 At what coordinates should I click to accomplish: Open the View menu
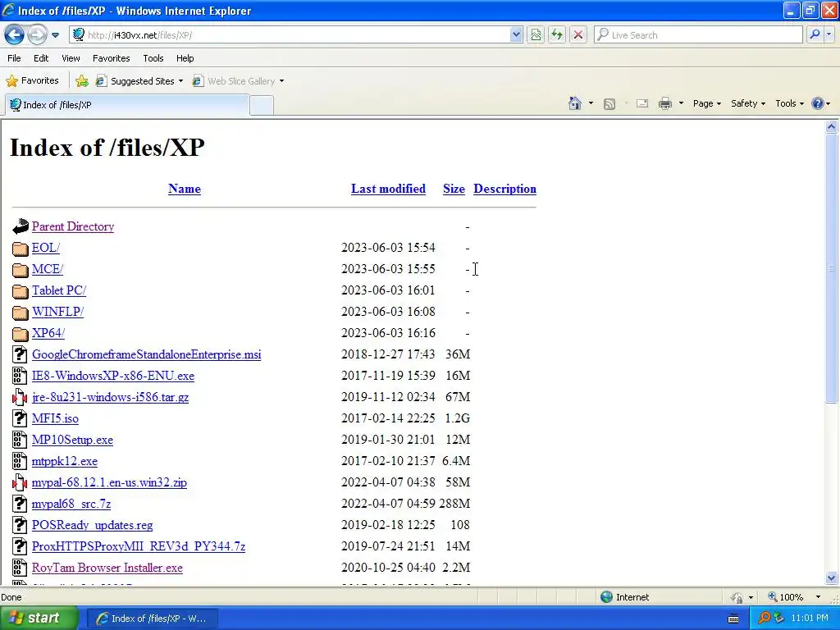(x=71, y=58)
